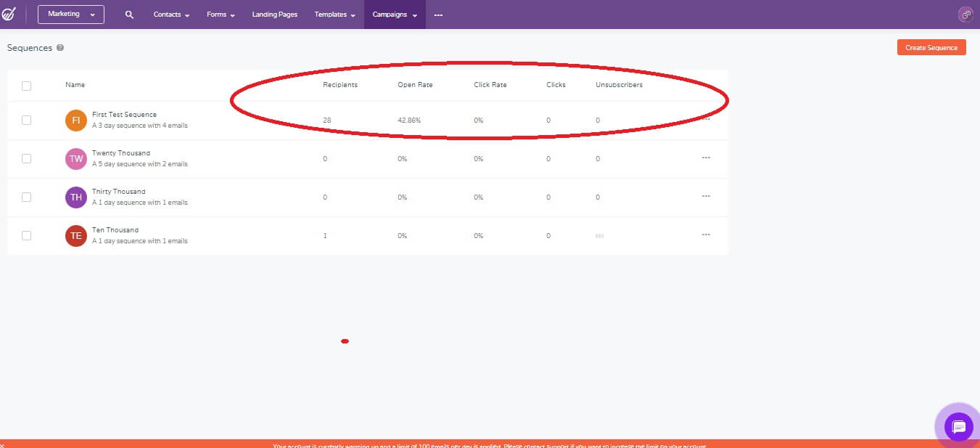
Task: Click the orange FI sequence avatar
Action: 76,121
